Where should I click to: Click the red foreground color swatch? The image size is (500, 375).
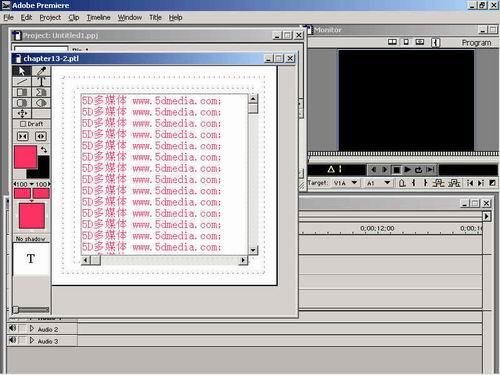(25, 156)
